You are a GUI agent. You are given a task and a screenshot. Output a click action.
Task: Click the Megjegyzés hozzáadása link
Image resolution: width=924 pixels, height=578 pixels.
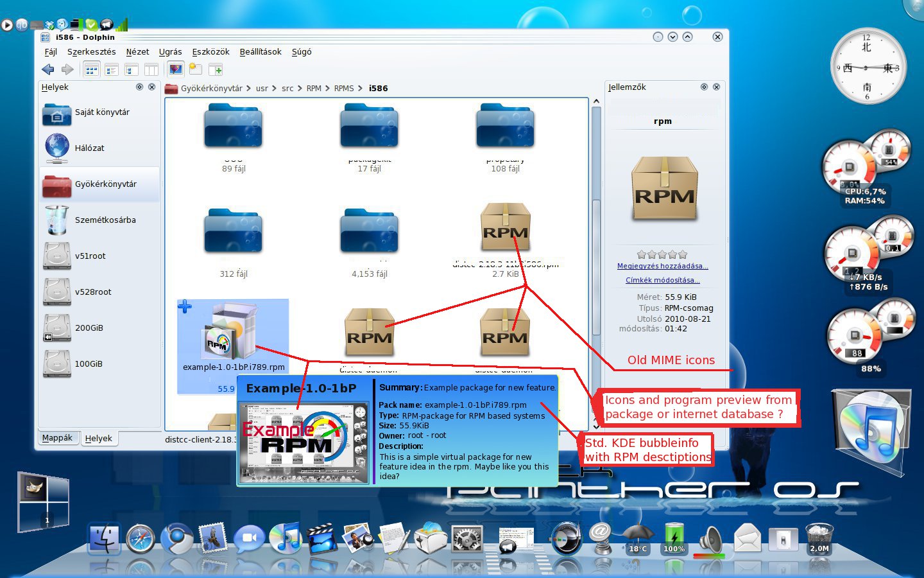click(x=662, y=266)
